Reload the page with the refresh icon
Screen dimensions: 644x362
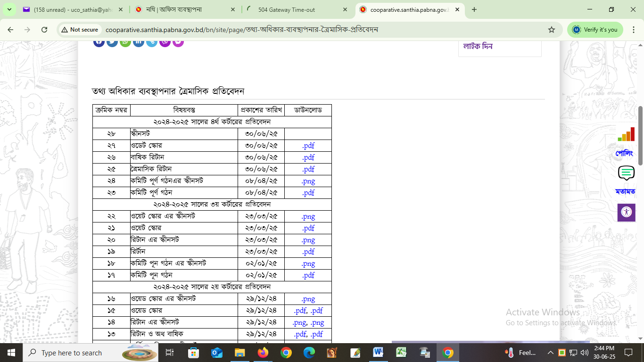pos(44,30)
